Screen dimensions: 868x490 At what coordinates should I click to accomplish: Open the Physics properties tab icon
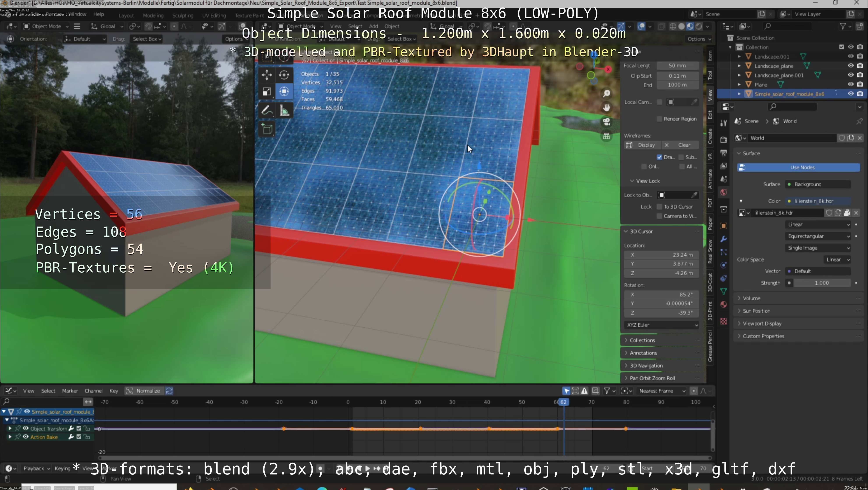click(724, 265)
